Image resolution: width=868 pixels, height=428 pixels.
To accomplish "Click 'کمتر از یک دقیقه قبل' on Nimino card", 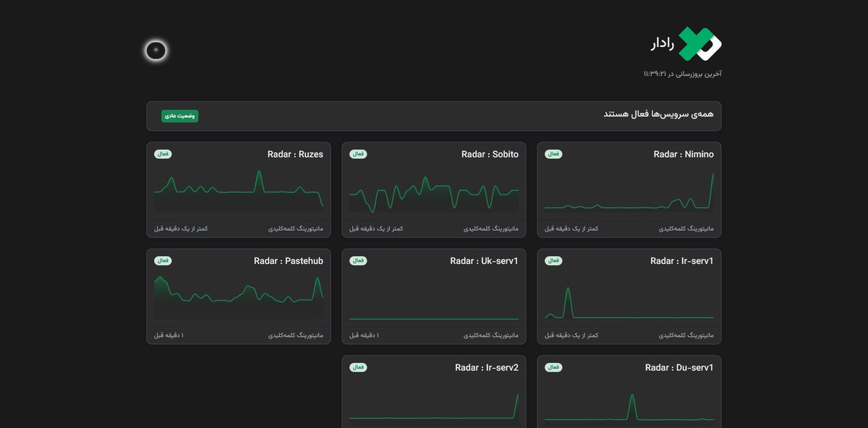I will coord(571,228).
